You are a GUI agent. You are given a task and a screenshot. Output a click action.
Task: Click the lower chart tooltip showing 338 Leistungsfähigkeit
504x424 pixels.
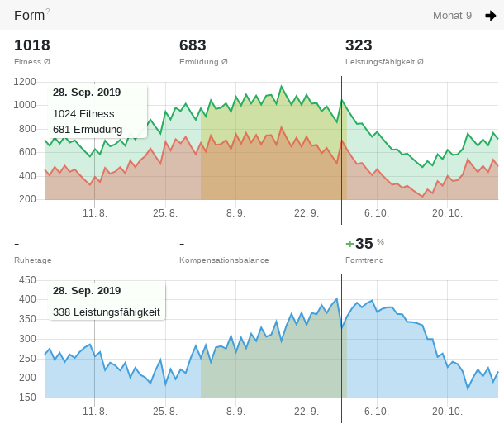point(106,302)
